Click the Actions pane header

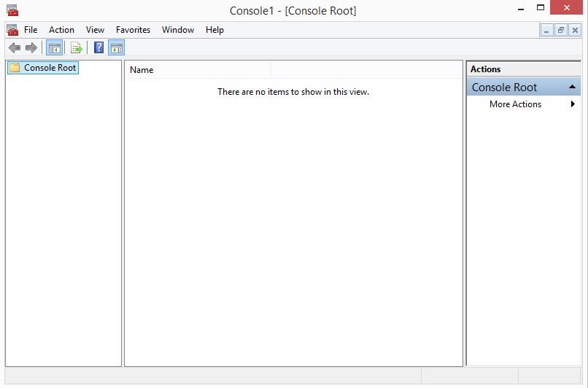point(524,69)
